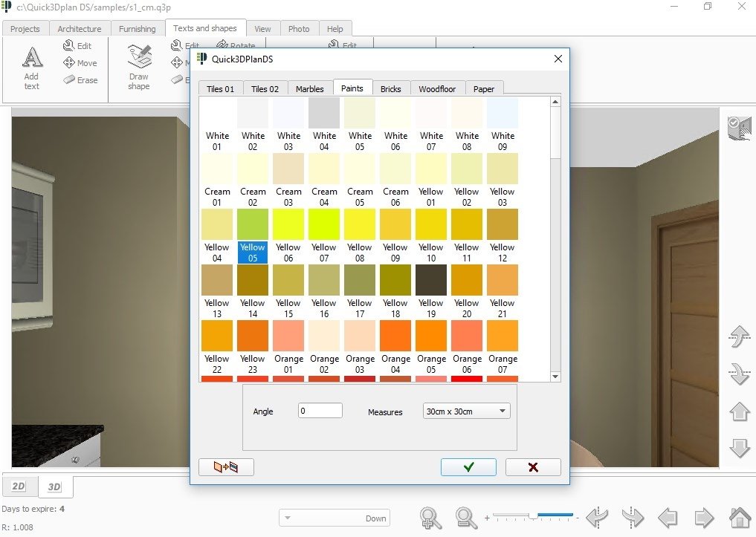Click the 3D view options icon at top right
Viewport: 756px width, 537px height.
coord(739,128)
